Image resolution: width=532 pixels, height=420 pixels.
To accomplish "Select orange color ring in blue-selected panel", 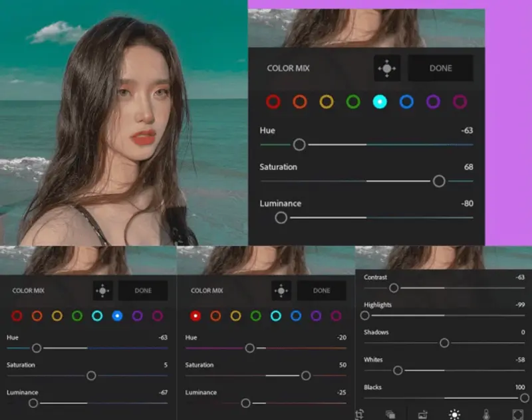I will click(x=37, y=316).
